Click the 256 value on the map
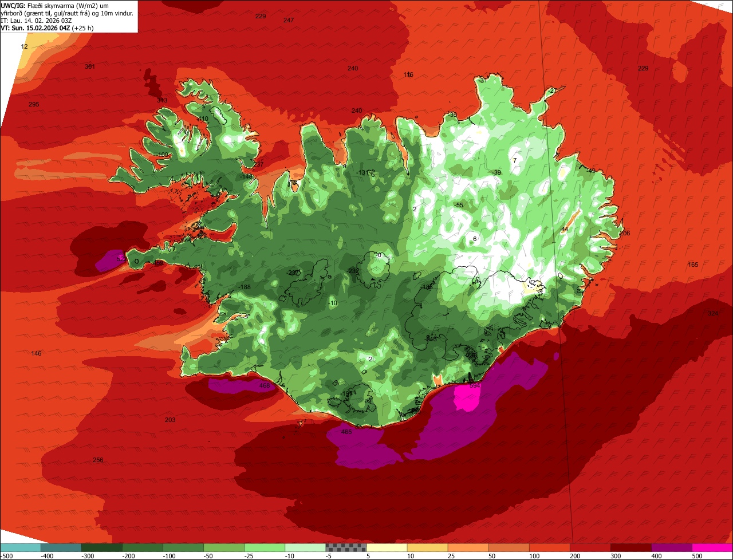733x560 pixels. click(98, 460)
